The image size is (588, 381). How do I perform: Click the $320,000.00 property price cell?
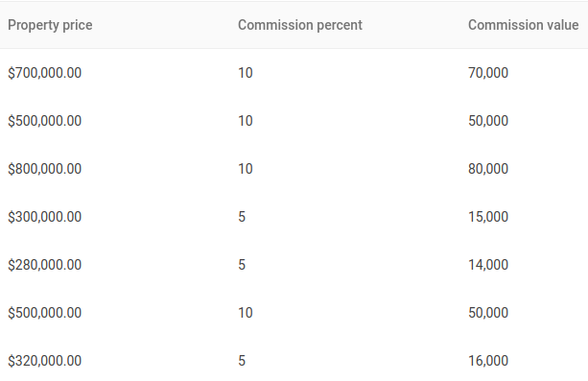tap(45, 361)
